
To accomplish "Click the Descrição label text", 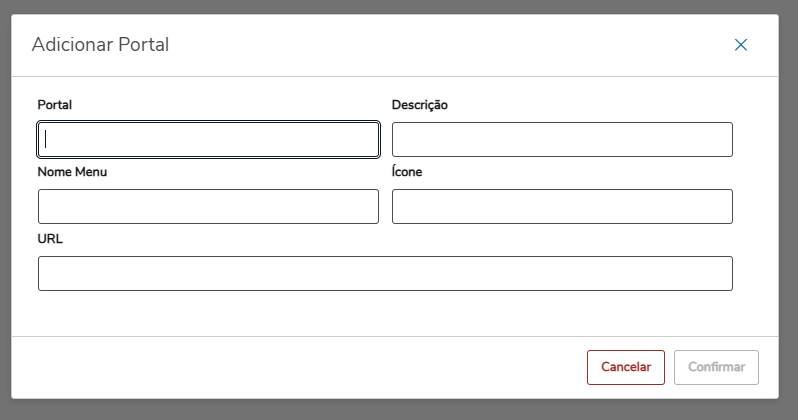I will pos(420,105).
